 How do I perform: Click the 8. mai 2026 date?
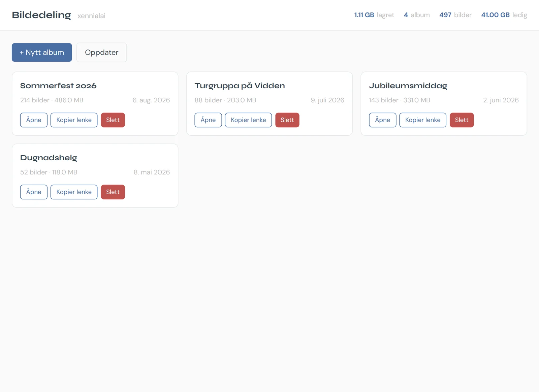coord(152,172)
